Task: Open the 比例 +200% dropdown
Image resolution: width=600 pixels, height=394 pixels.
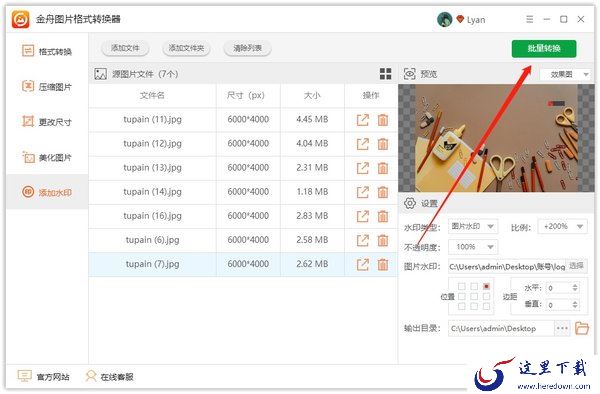Action: pyautogui.click(x=562, y=226)
